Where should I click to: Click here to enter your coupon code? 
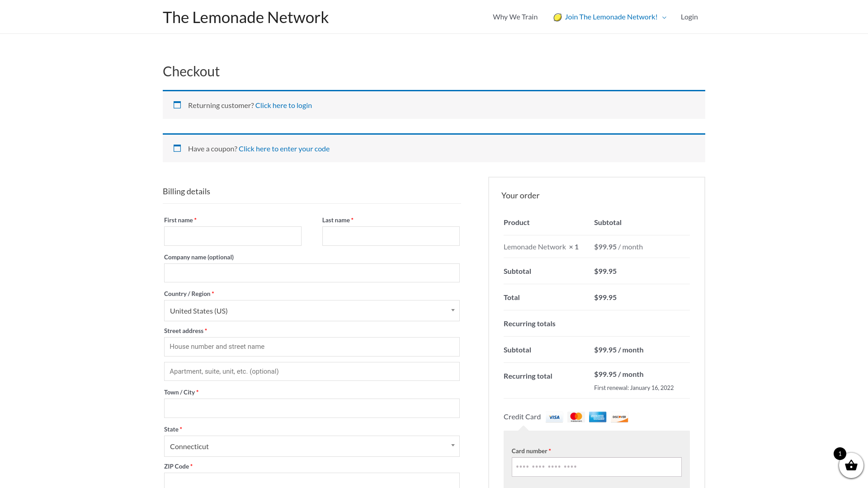point(284,149)
